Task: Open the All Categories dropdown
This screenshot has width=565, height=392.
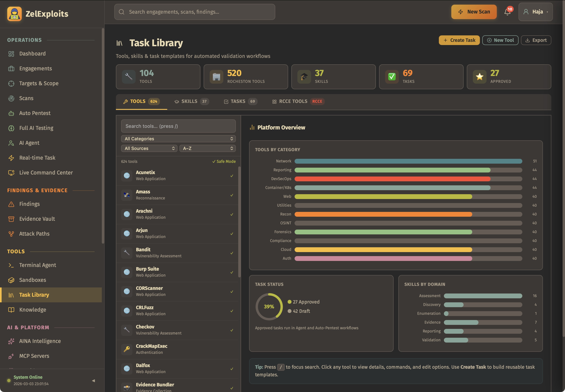Action: click(178, 139)
